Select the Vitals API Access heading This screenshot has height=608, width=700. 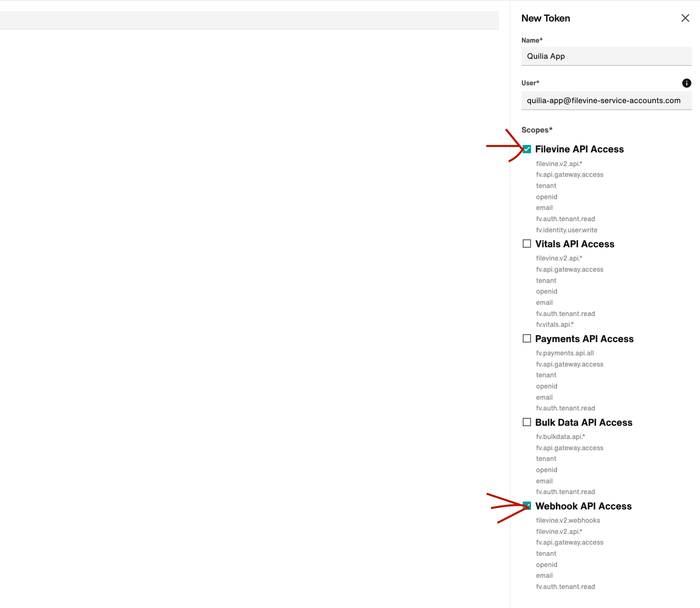tap(574, 244)
